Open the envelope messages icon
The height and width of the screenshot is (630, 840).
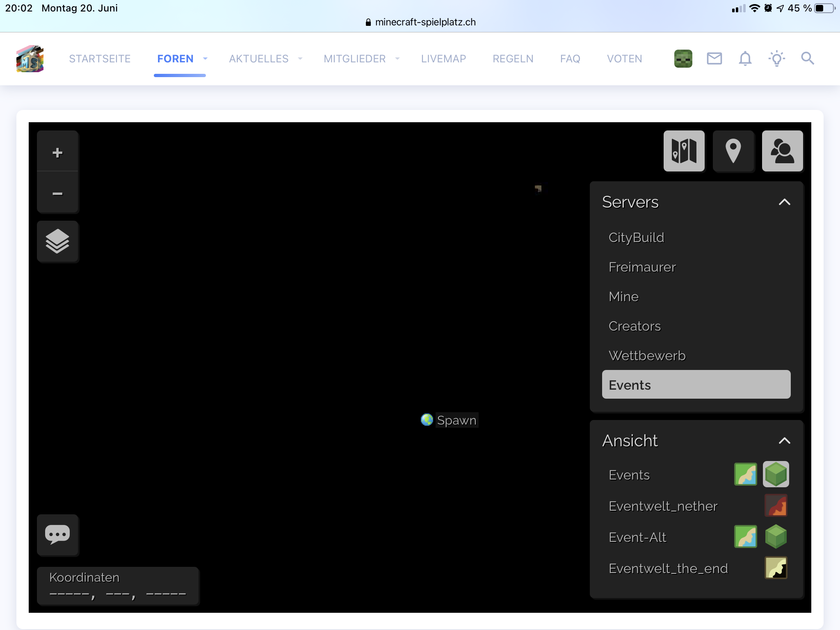714,59
